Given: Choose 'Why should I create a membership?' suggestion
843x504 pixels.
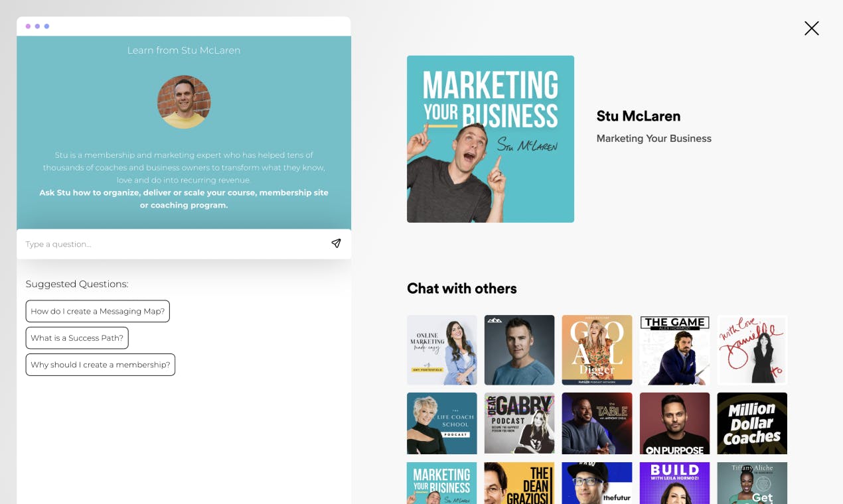Looking at the screenshot, I should click(x=100, y=365).
